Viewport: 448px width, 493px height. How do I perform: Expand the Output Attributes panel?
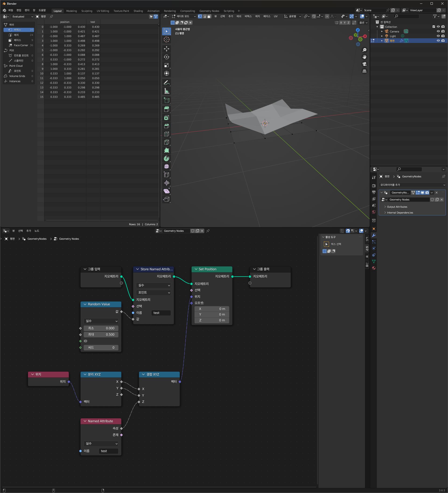coord(397,207)
